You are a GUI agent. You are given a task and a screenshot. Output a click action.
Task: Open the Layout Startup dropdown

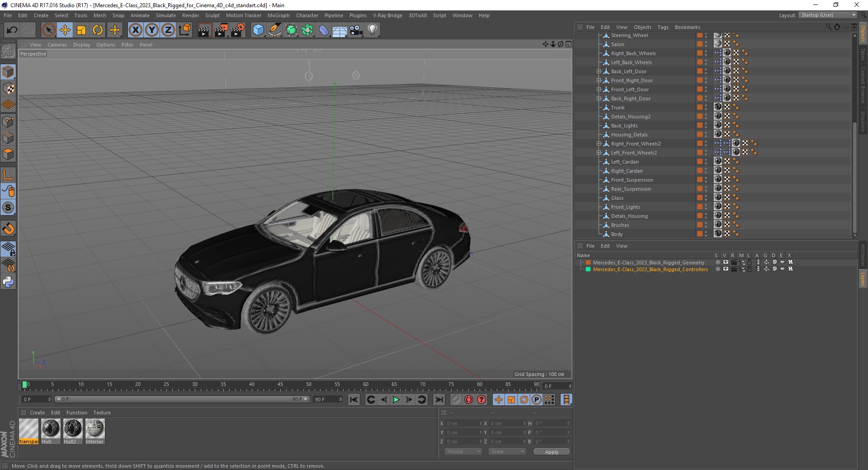tap(828, 15)
